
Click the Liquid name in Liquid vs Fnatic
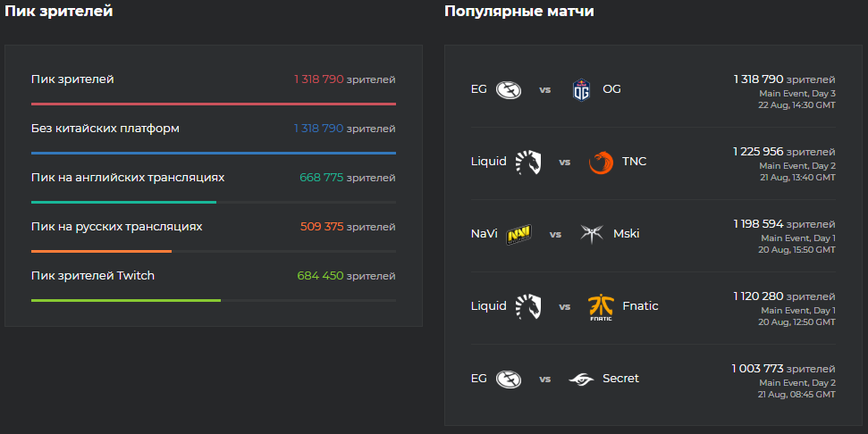coord(489,306)
